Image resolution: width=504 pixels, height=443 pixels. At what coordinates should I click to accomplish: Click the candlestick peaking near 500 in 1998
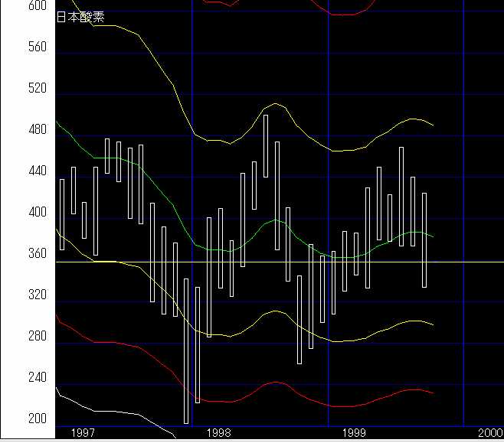point(266,145)
